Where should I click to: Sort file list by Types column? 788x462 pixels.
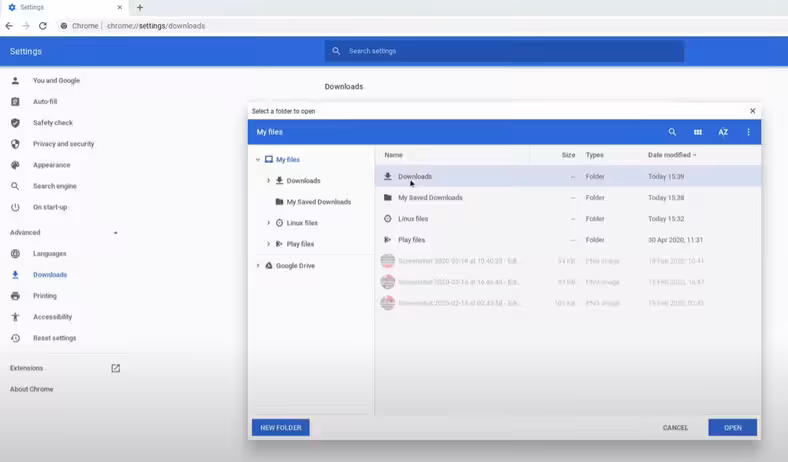pyautogui.click(x=595, y=155)
